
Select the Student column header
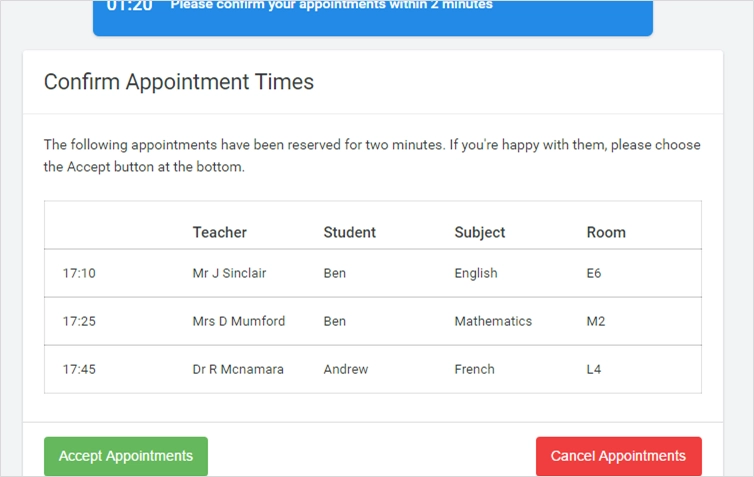tap(349, 232)
